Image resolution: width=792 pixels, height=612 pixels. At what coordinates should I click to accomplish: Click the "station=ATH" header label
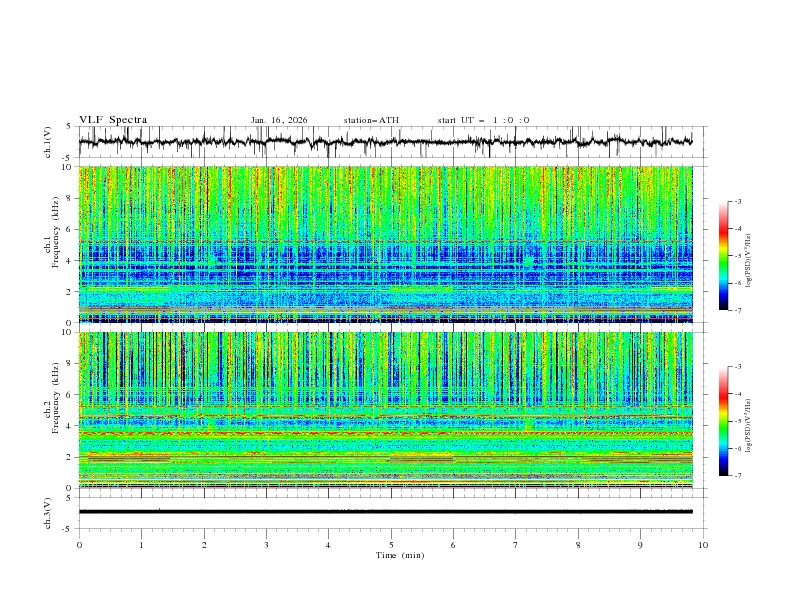coord(371,120)
